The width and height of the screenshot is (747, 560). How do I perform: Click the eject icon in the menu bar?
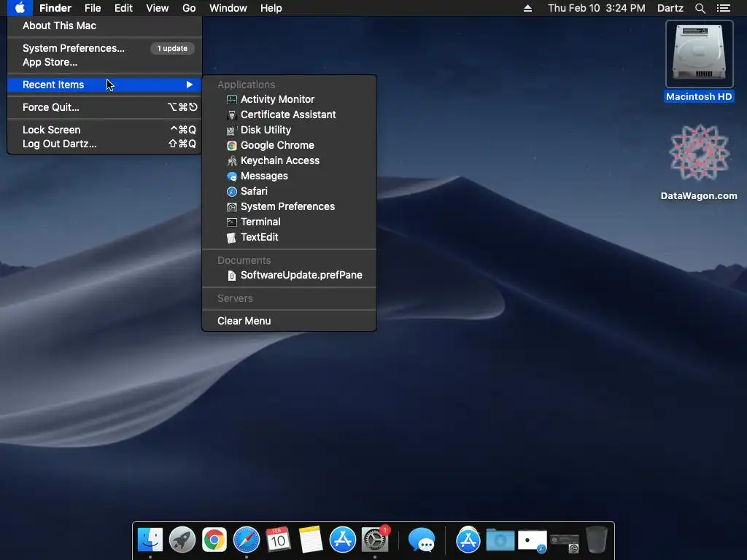point(527,8)
